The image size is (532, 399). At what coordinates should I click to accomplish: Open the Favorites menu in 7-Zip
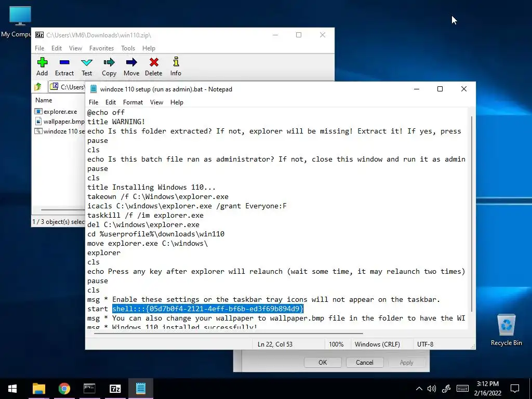point(101,48)
